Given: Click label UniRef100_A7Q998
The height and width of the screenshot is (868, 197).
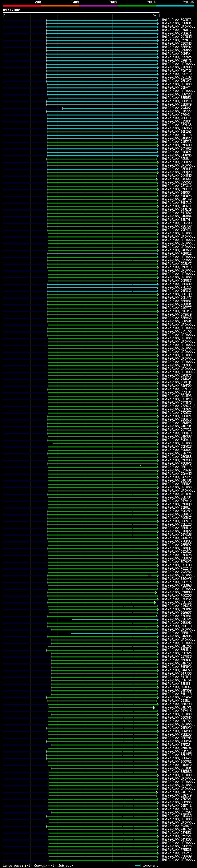Looking at the screenshot, I should (x=176, y=67).
